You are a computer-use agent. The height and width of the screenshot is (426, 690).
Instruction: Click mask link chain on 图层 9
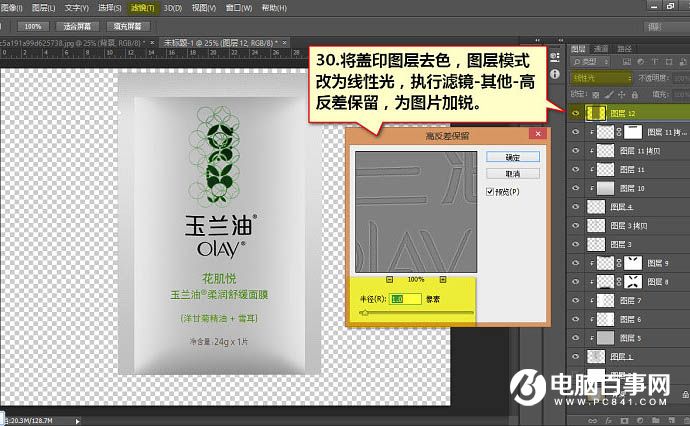[619, 263]
